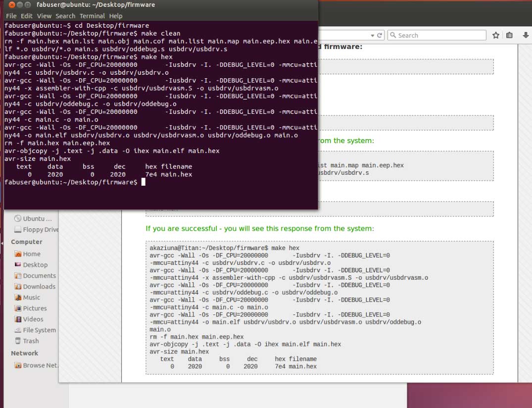Click 'avr-objcopy' line in the browser page
Image resolution: width=532 pixels, height=408 pixels.
[245, 344]
